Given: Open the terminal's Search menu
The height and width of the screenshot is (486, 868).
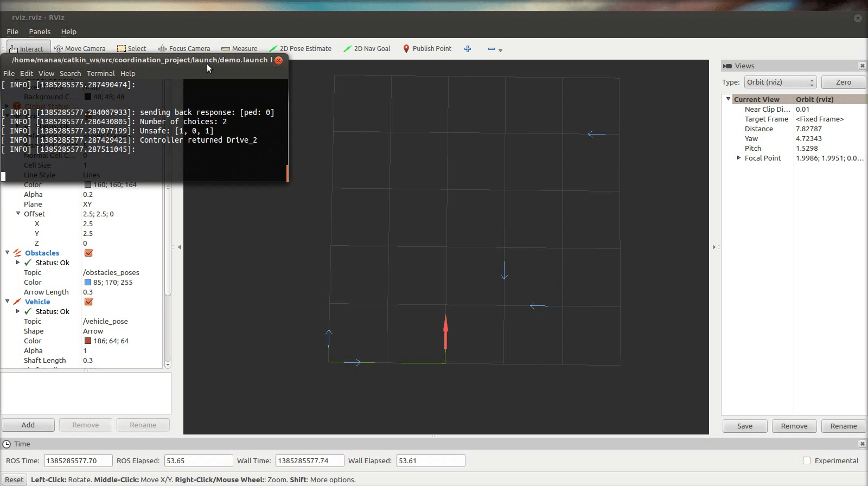Looking at the screenshot, I should click(70, 74).
